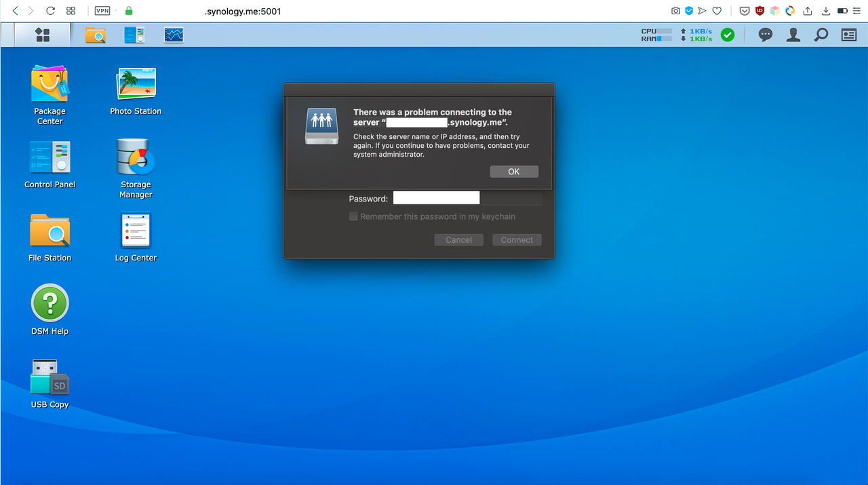This screenshot has height=485, width=868.
Task: Click the CPU and RAM usage indicator
Action: (x=656, y=35)
